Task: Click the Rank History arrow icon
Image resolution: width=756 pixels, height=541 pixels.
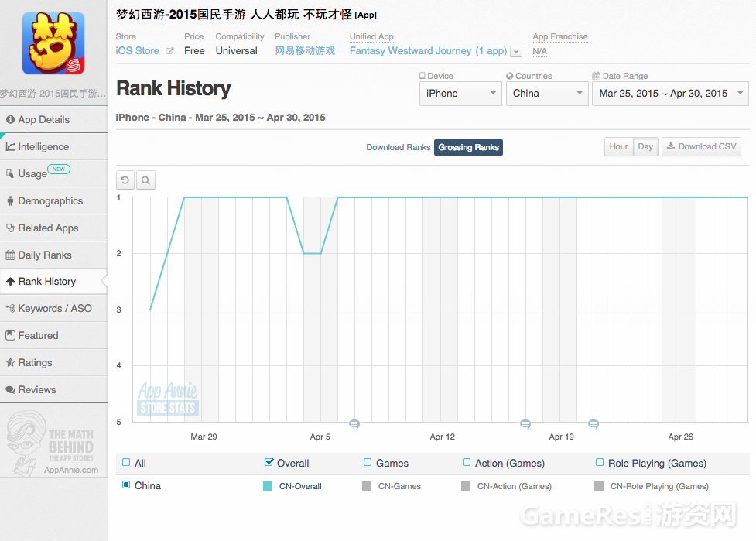Action: click(x=10, y=282)
